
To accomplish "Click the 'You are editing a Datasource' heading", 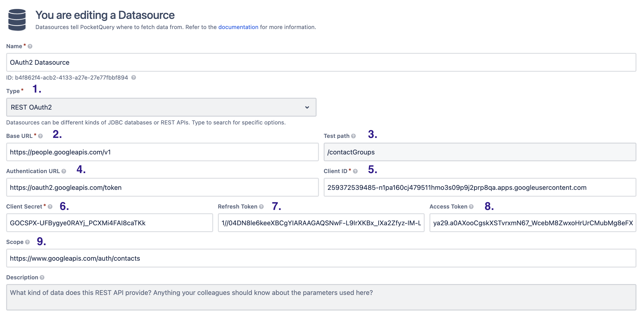I will pyautogui.click(x=105, y=15).
